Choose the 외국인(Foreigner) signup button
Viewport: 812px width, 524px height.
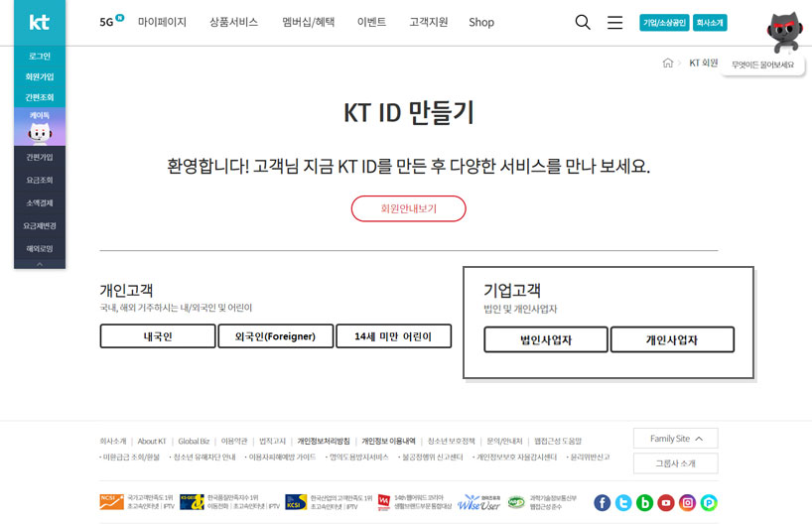pyautogui.click(x=276, y=336)
